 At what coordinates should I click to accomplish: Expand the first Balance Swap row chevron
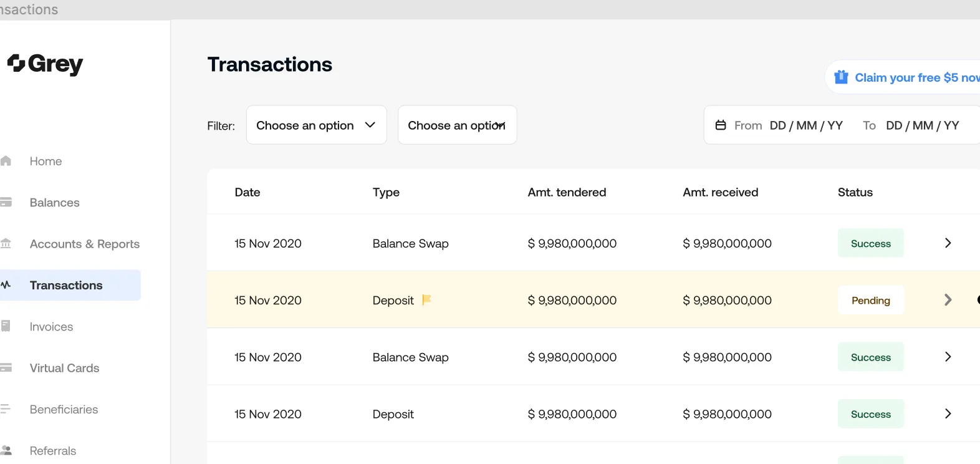click(x=948, y=243)
